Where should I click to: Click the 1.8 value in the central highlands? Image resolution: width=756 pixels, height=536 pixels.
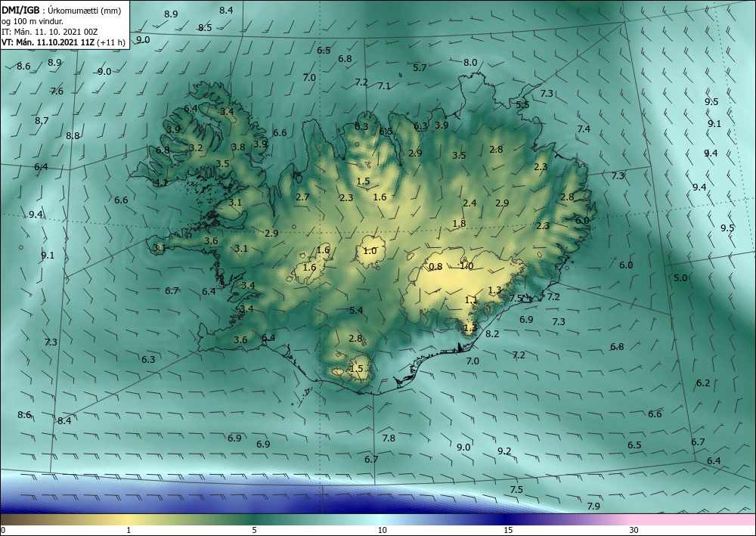pos(460,224)
